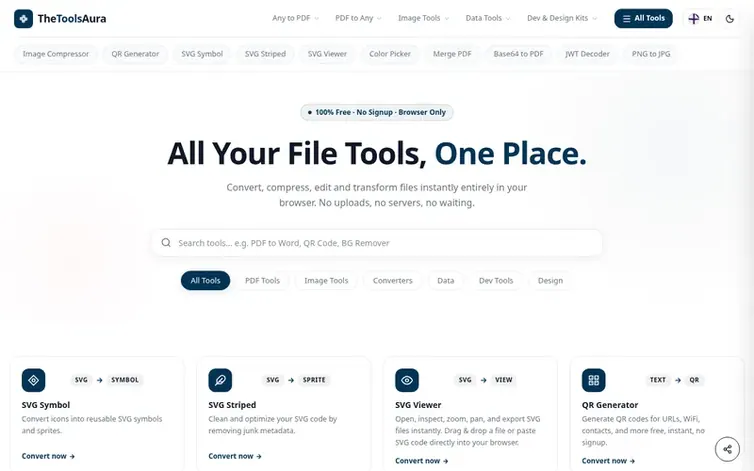This screenshot has height=471, width=754.
Task: Expand the Image Tools nav menu
Action: tap(423, 18)
